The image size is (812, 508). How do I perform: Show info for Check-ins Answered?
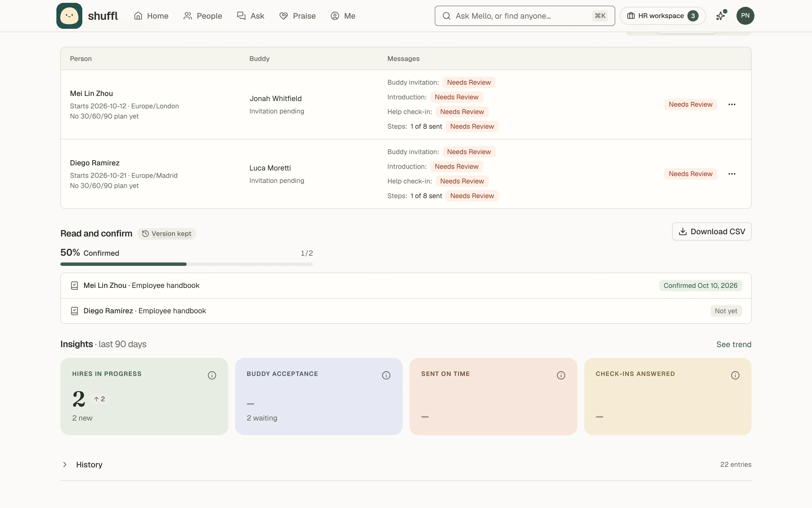[x=735, y=375]
